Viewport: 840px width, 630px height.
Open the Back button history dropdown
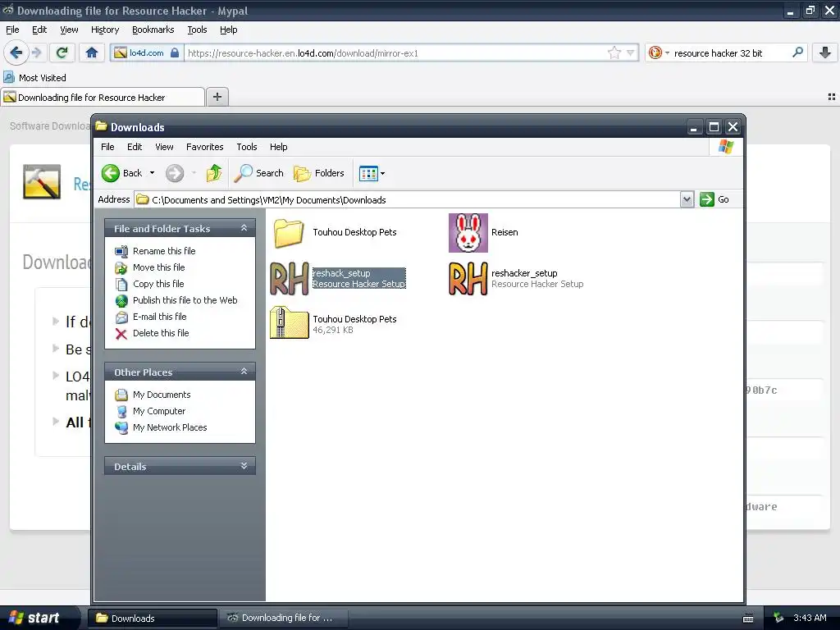click(152, 173)
